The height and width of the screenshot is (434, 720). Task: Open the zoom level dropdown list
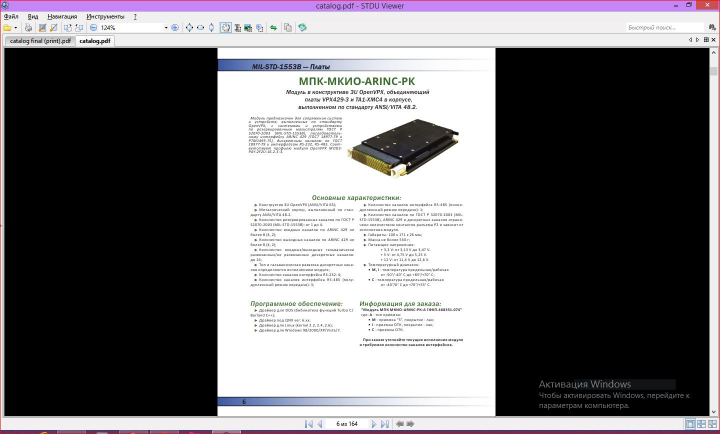[166, 28]
